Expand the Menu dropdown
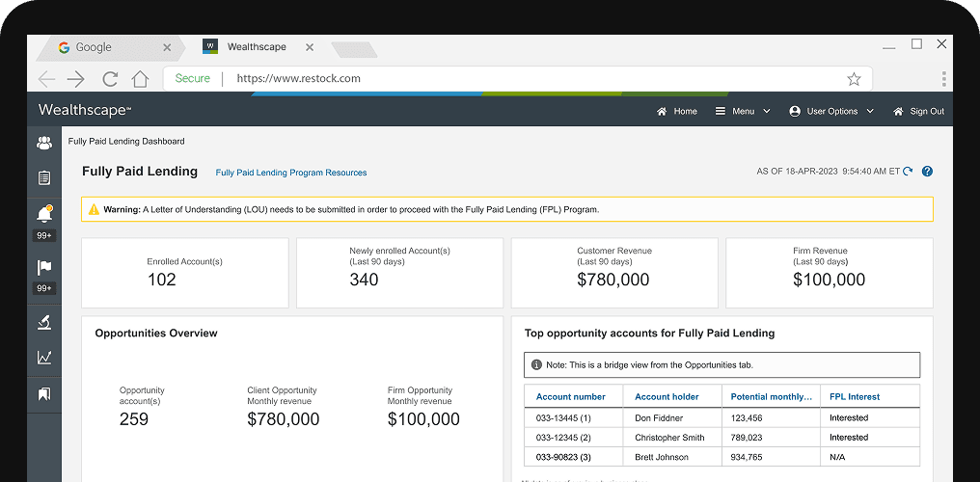The image size is (980, 482). [x=743, y=111]
